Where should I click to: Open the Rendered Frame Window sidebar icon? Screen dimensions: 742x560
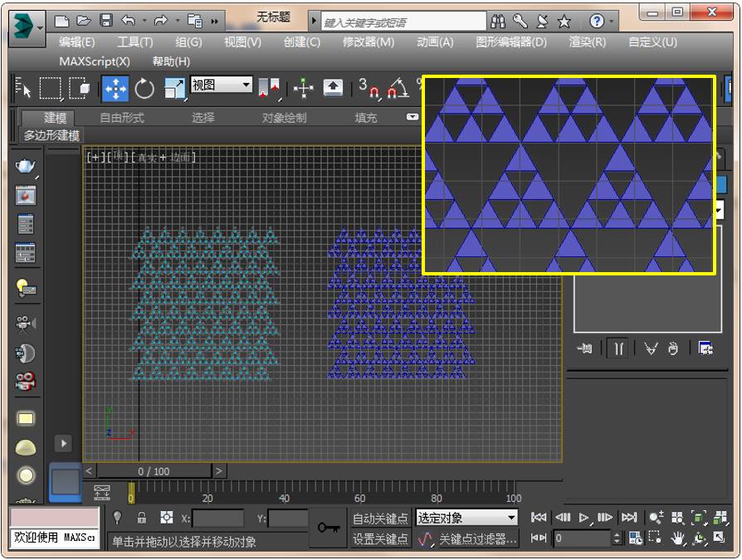coord(26,195)
